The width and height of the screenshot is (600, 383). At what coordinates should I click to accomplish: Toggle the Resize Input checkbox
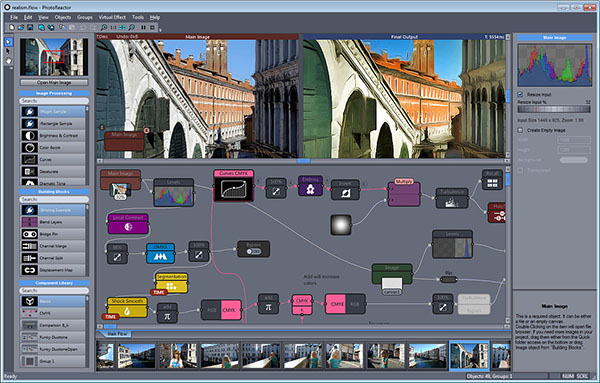[520, 94]
